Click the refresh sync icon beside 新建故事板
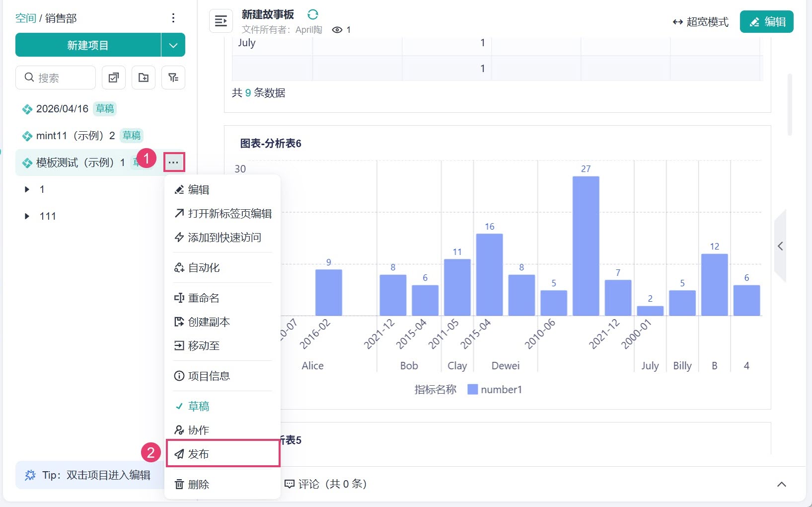812x507 pixels. (313, 14)
